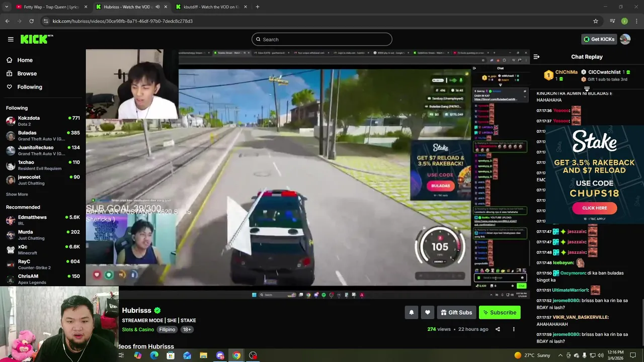The height and width of the screenshot is (362, 644).
Task: Open Chrome profile icon
Action: (624, 21)
